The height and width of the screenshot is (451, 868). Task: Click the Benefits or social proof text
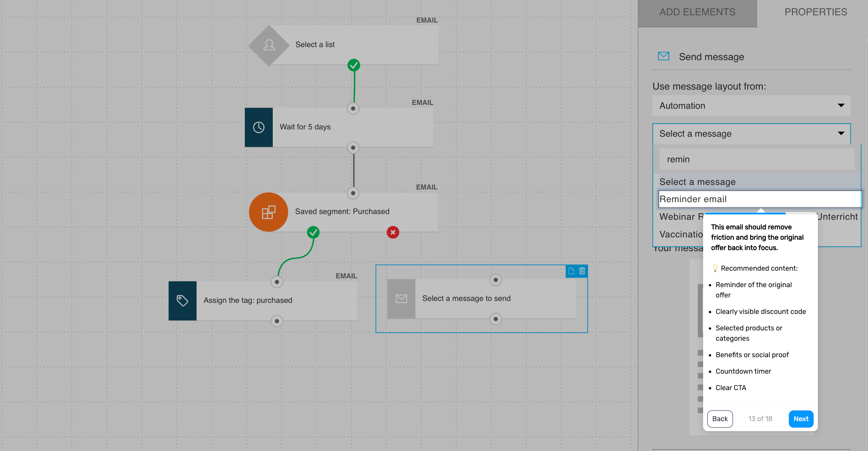click(x=752, y=355)
